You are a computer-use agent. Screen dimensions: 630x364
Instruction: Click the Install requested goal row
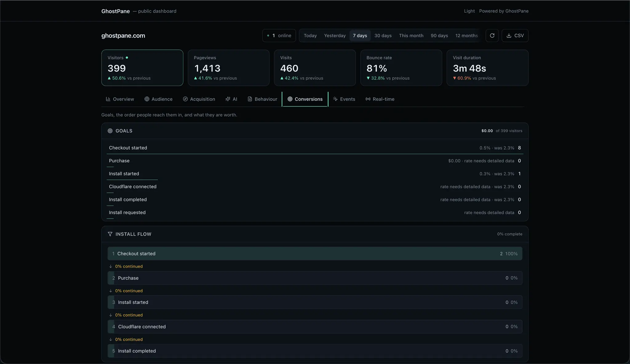coord(315,212)
